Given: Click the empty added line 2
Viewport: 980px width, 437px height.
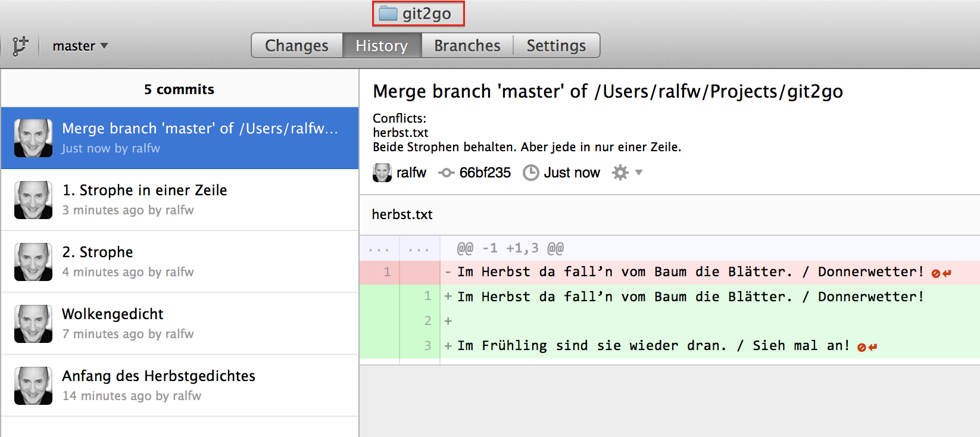Looking at the screenshot, I should pyautogui.click(x=670, y=321).
